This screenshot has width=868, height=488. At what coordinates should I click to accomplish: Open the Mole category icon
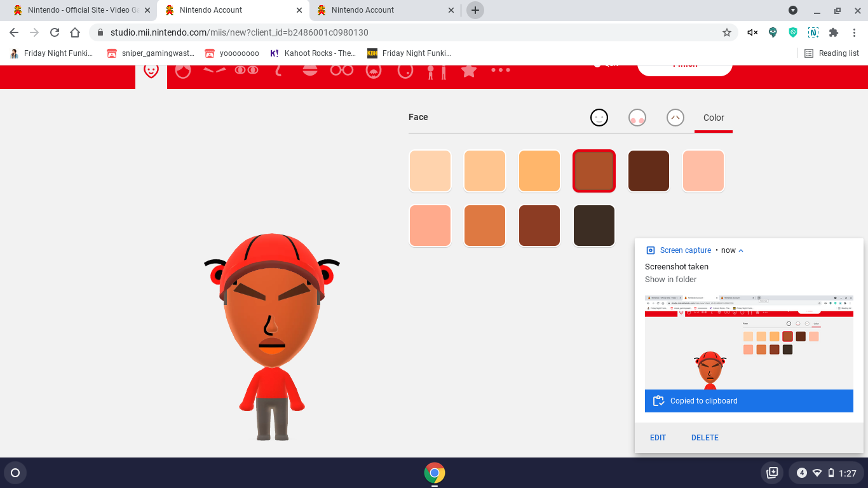(x=405, y=71)
